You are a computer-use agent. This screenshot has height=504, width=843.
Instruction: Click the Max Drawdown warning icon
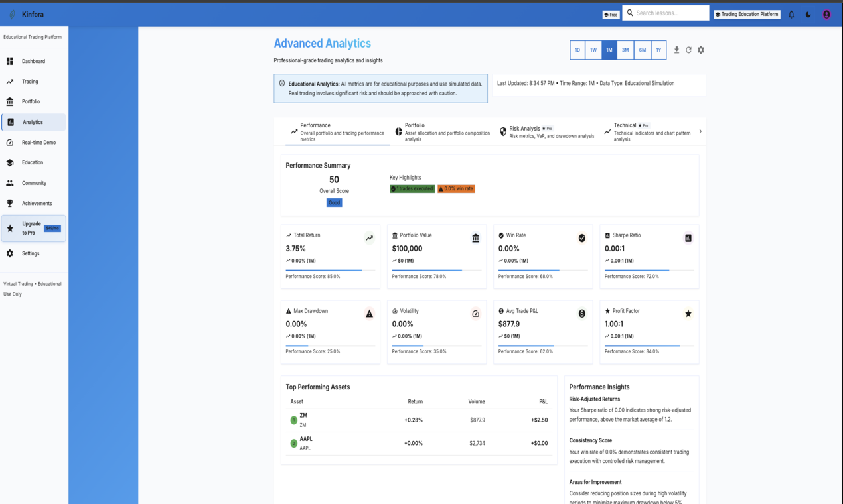click(370, 314)
